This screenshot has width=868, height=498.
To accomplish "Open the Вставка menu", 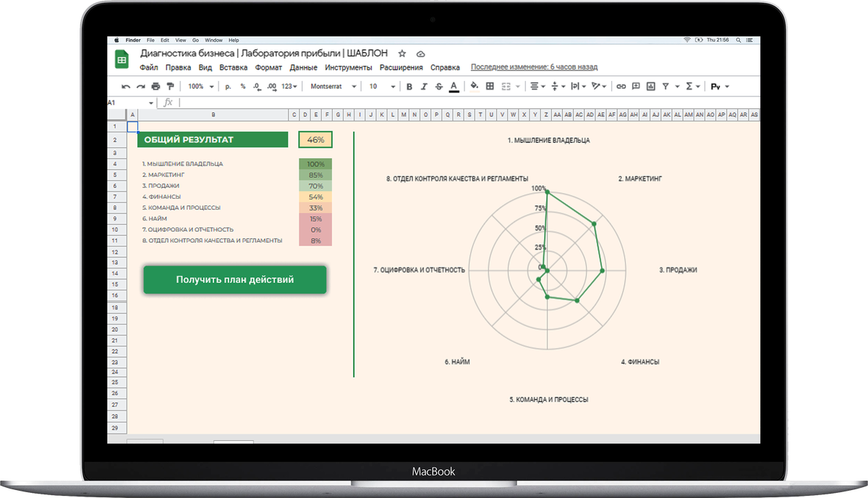I will click(233, 68).
